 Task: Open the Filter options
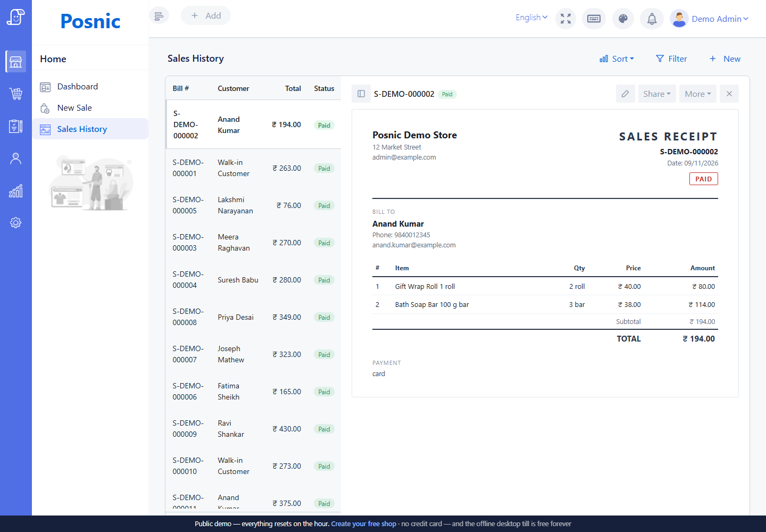[671, 59]
